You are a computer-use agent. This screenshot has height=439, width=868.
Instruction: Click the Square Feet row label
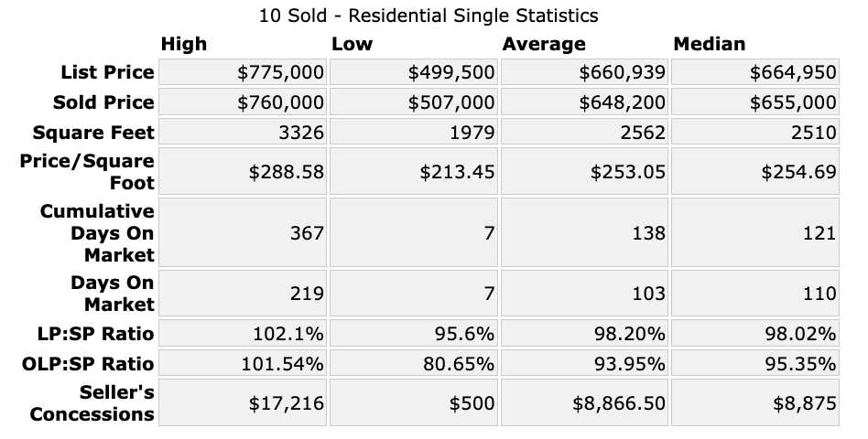click(x=93, y=133)
